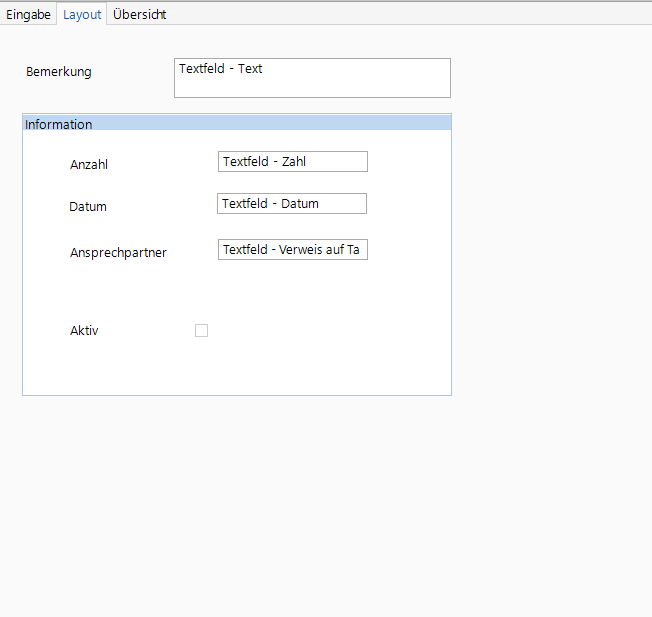Image resolution: width=652 pixels, height=617 pixels.
Task: Select the Layout tab
Action: (82, 15)
